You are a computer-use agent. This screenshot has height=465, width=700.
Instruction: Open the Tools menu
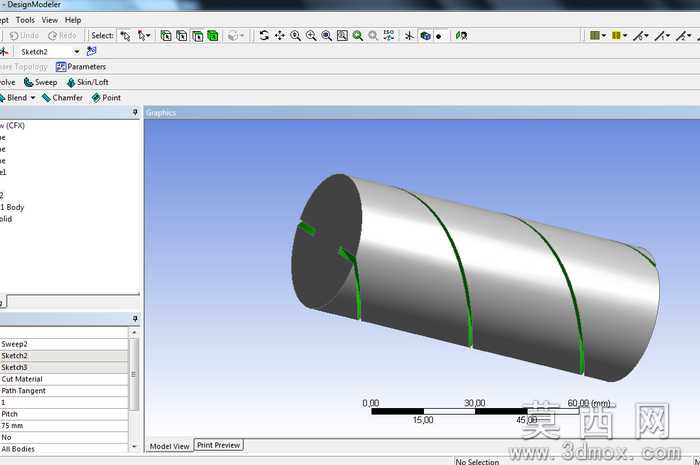25,20
